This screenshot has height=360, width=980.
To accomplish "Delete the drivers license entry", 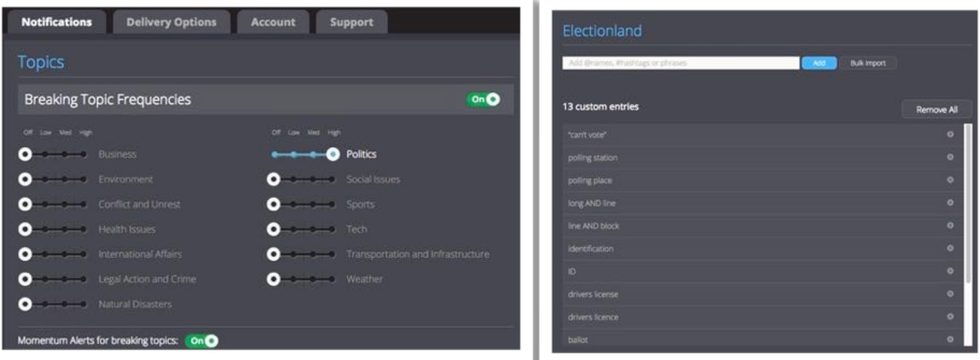I will 950,294.
